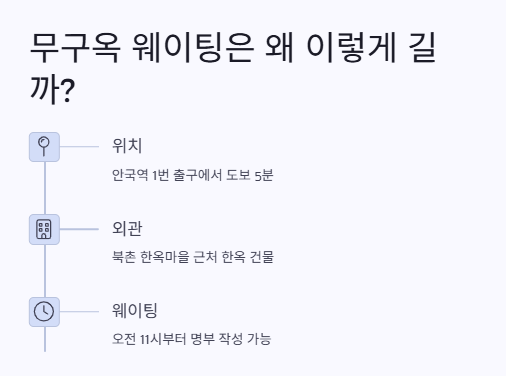Click the 웨이팅 heading next to clock icon
This screenshot has height=376, width=506.
tap(135, 311)
